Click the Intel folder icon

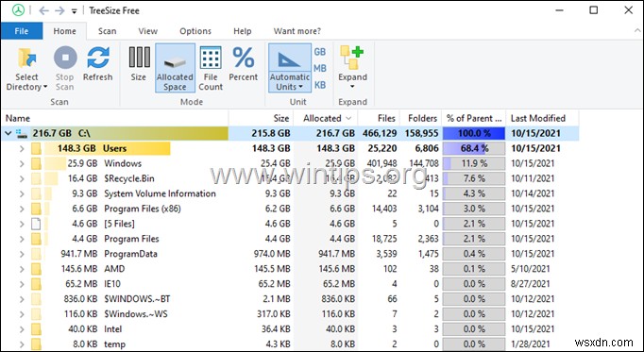click(x=36, y=329)
